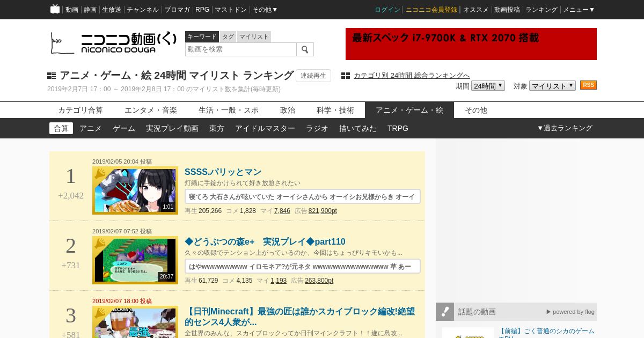Open 【前編】ごく普通のシカのゲーム link
The width and height of the screenshot is (644, 338).
[546, 333]
